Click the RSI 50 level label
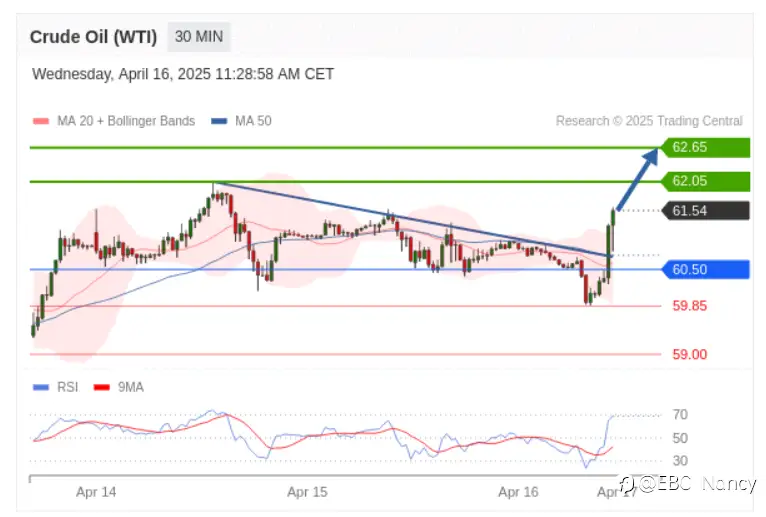Image resolution: width=766 pixels, height=517 pixels. pos(680,438)
